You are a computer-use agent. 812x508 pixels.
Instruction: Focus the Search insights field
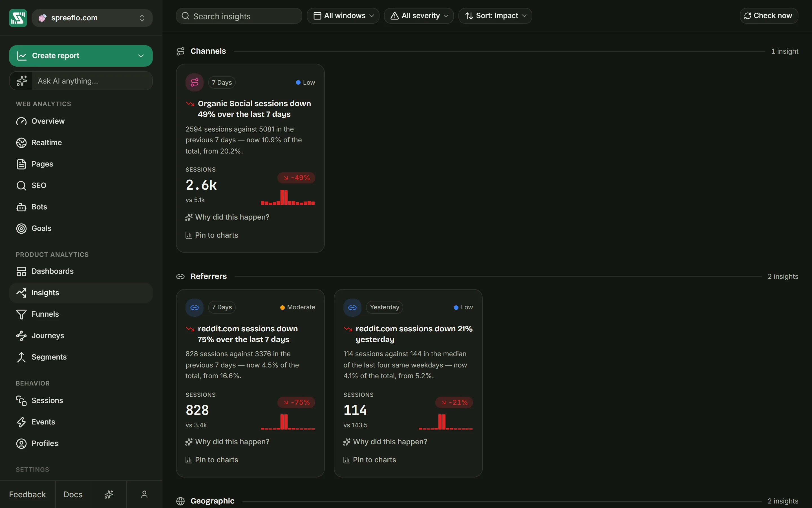point(239,16)
